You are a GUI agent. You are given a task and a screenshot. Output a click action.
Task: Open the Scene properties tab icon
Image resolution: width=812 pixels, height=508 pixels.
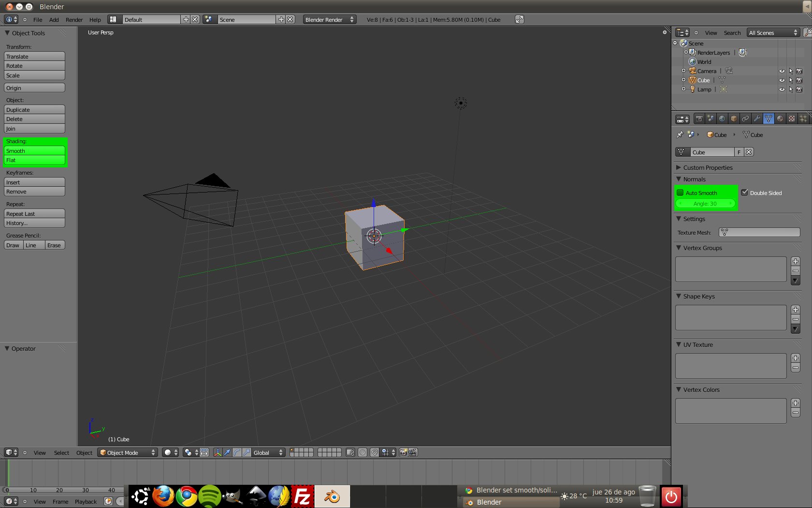tap(710, 119)
